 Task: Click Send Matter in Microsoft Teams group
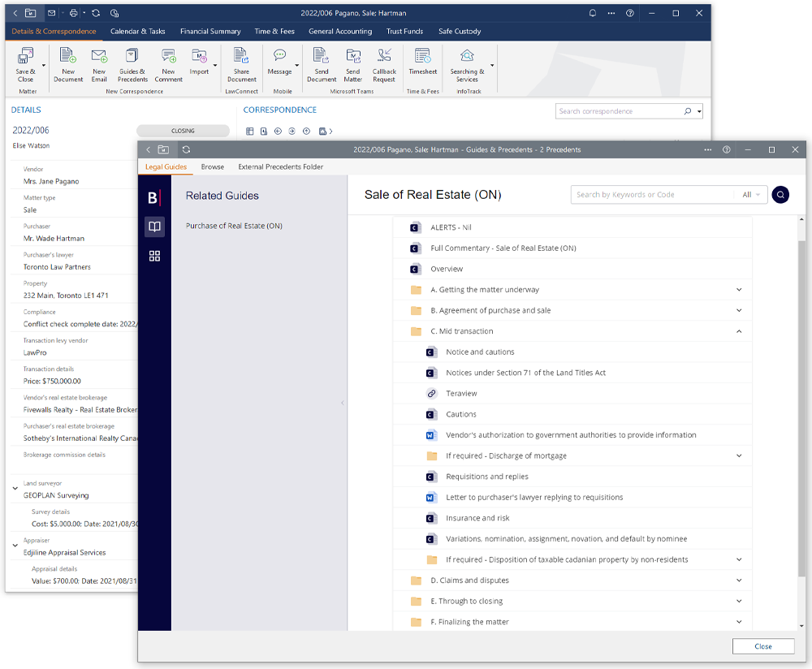[352, 65]
